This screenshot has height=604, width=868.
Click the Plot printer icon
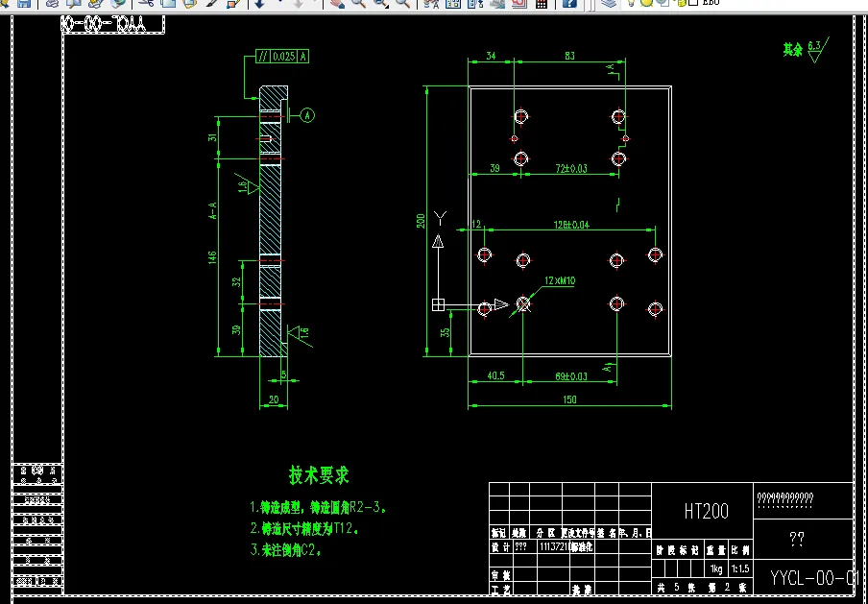click(52, 3)
